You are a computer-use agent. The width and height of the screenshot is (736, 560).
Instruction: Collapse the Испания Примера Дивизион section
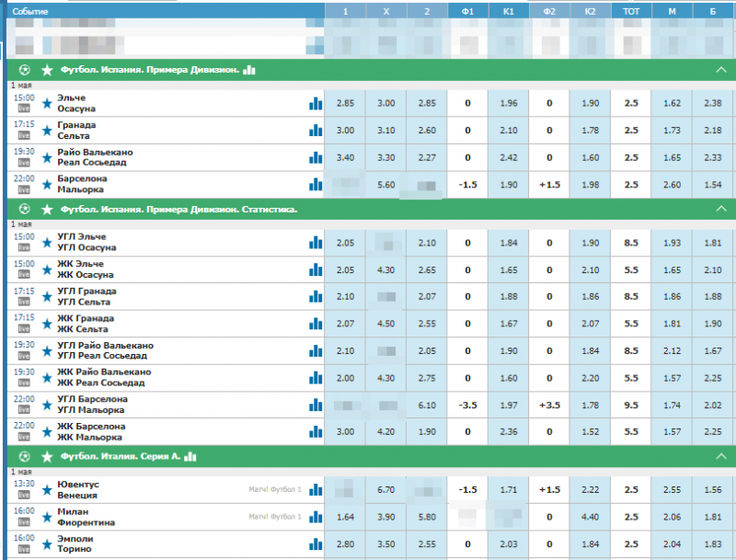(x=720, y=70)
